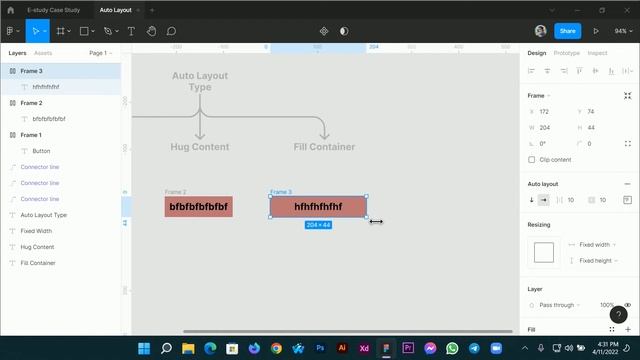Select the Pen tool
640x360 pixels.
click(108, 31)
